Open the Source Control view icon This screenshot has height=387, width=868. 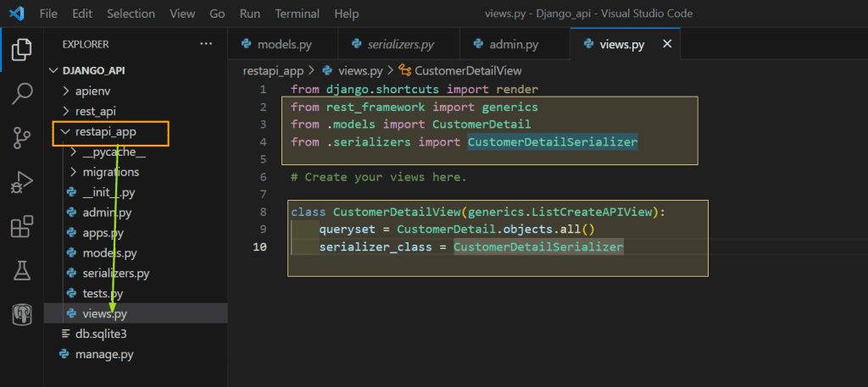click(21, 138)
